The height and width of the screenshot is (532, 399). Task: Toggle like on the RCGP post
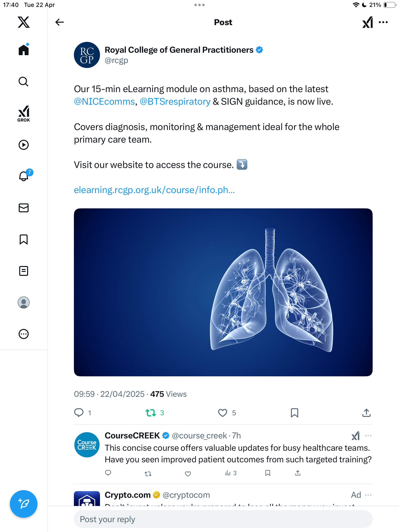coord(223,413)
